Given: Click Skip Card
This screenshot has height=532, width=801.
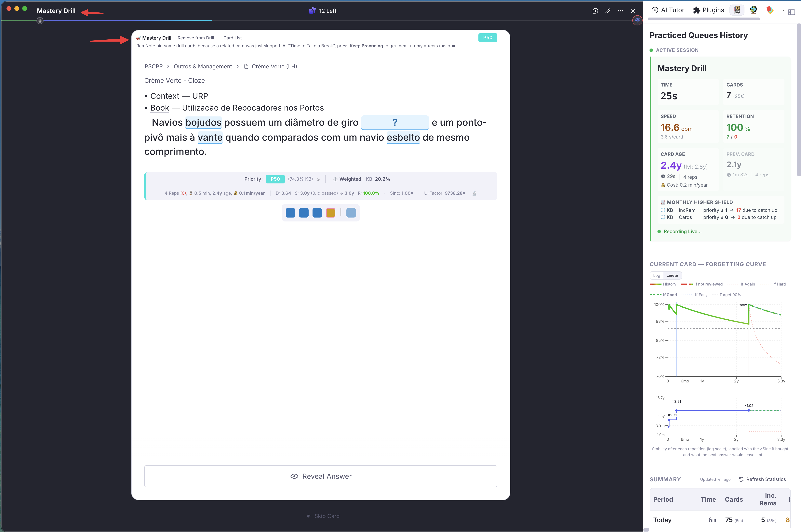Looking at the screenshot, I should pos(323,516).
